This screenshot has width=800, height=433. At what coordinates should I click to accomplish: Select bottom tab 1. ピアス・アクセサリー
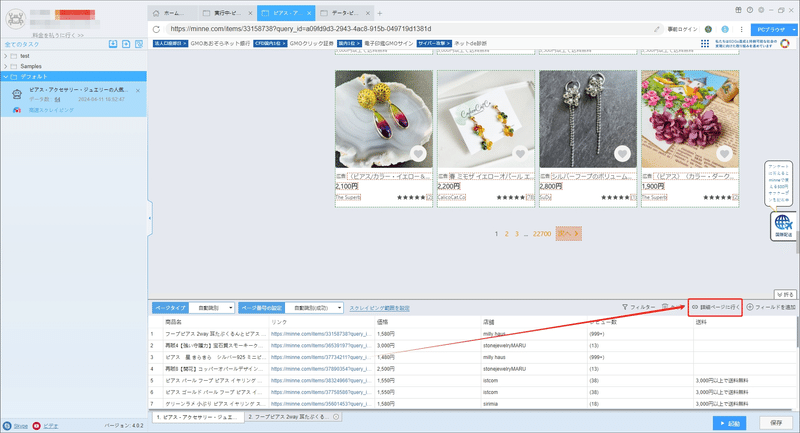click(198, 417)
